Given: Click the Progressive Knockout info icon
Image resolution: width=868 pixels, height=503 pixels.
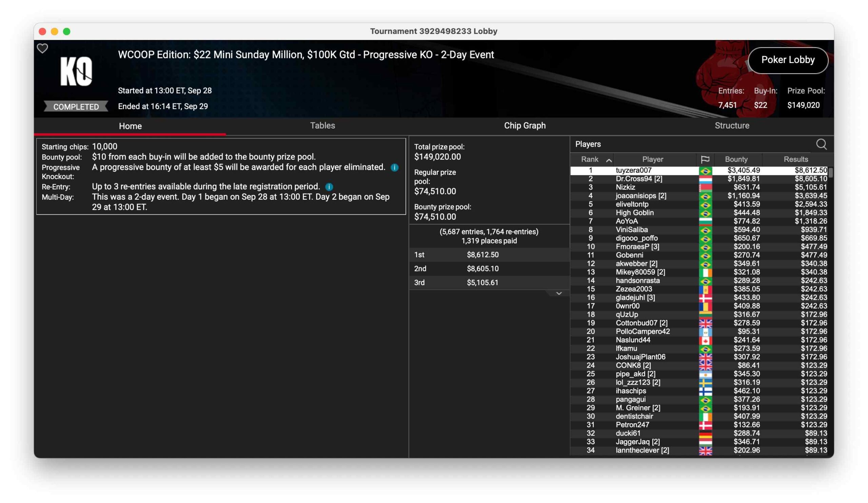Looking at the screenshot, I should 394,168.
